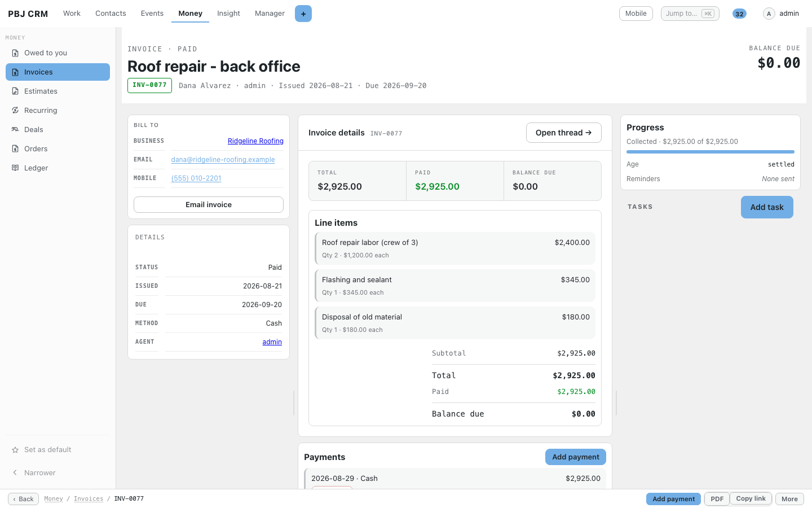Switch to the Events tab

pos(152,14)
